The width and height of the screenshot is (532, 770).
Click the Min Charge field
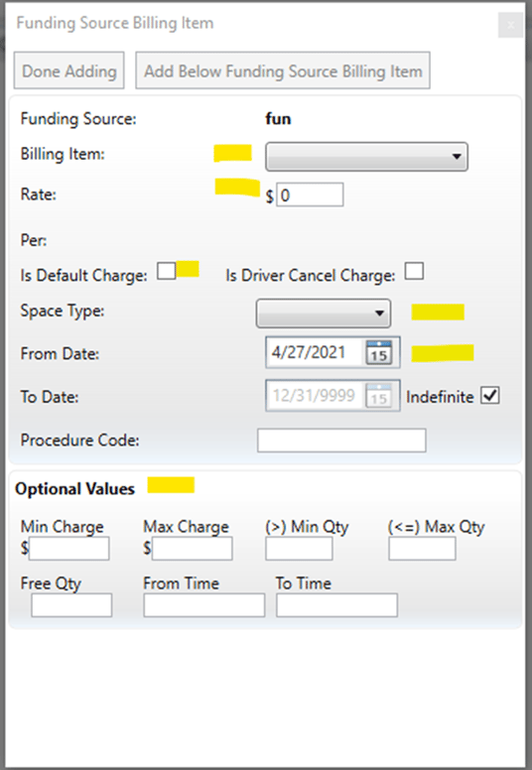[68, 549]
